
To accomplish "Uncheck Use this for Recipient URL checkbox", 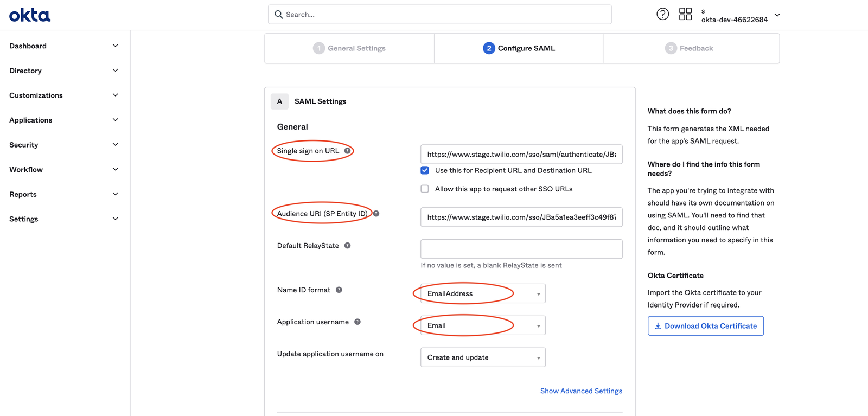I will [425, 170].
